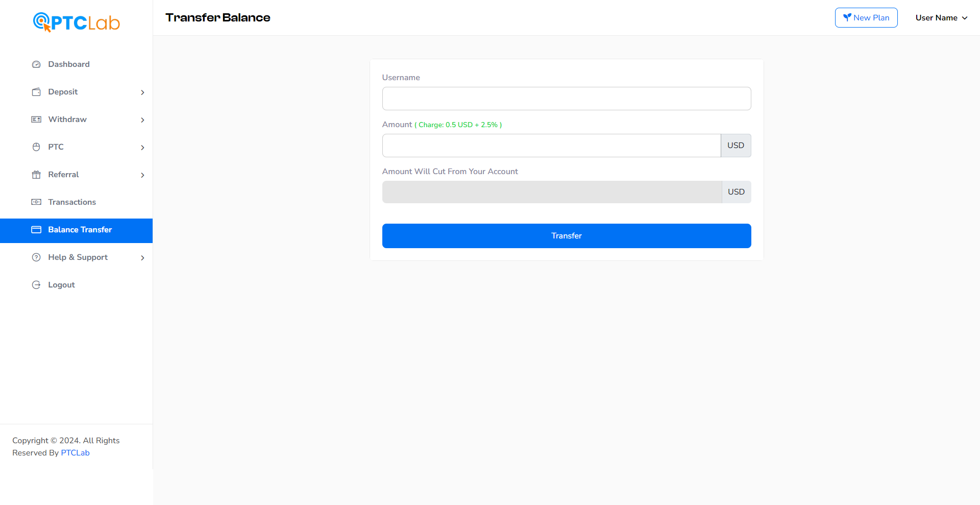This screenshot has width=980, height=505.
Task: Click the Balance Transfer card icon
Action: pyautogui.click(x=36, y=230)
